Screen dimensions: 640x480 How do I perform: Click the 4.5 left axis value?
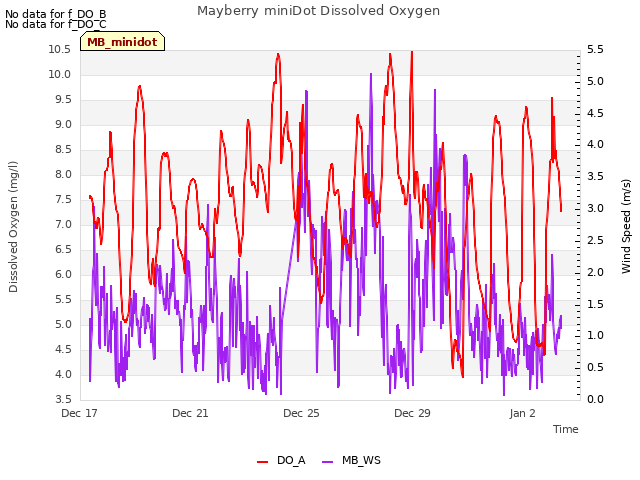pos(63,349)
